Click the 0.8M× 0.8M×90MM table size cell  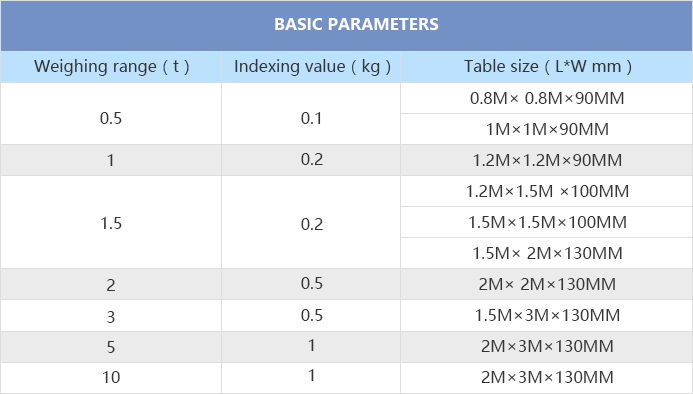point(547,98)
